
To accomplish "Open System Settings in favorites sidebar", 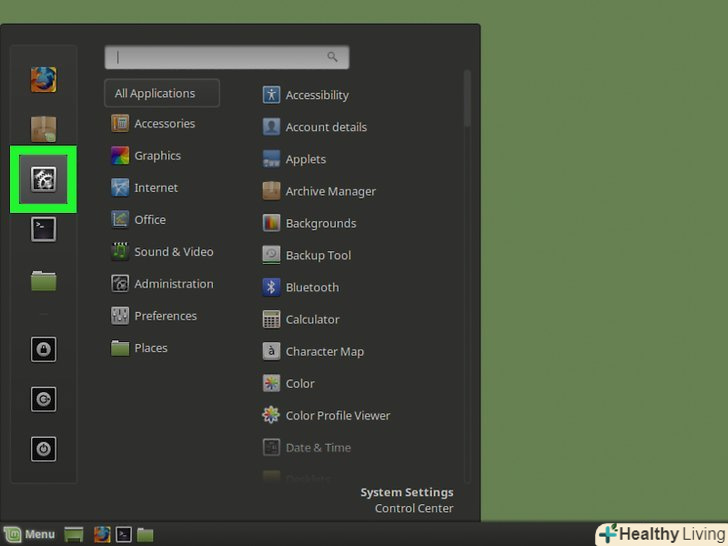I will 43,179.
